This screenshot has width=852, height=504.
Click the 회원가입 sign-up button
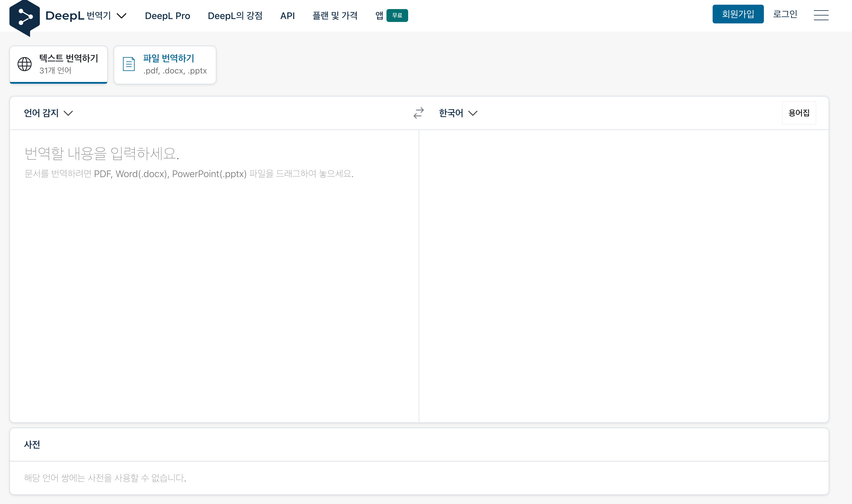click(738, 14)
